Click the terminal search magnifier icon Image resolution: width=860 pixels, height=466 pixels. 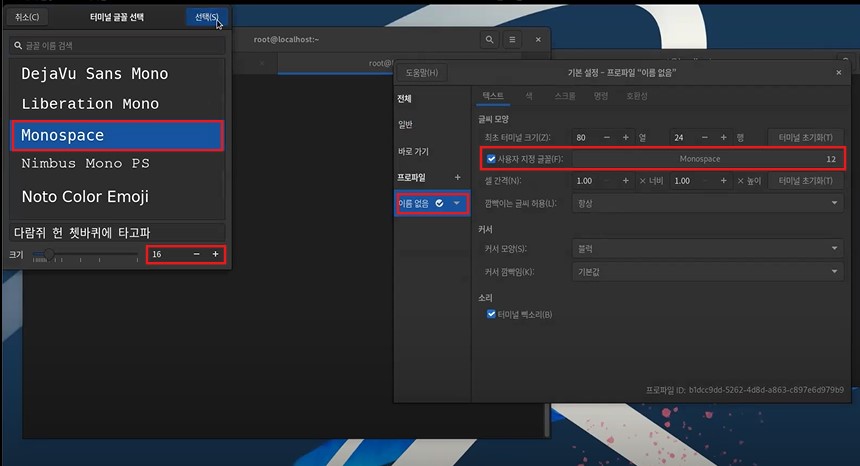pos(489,39)
